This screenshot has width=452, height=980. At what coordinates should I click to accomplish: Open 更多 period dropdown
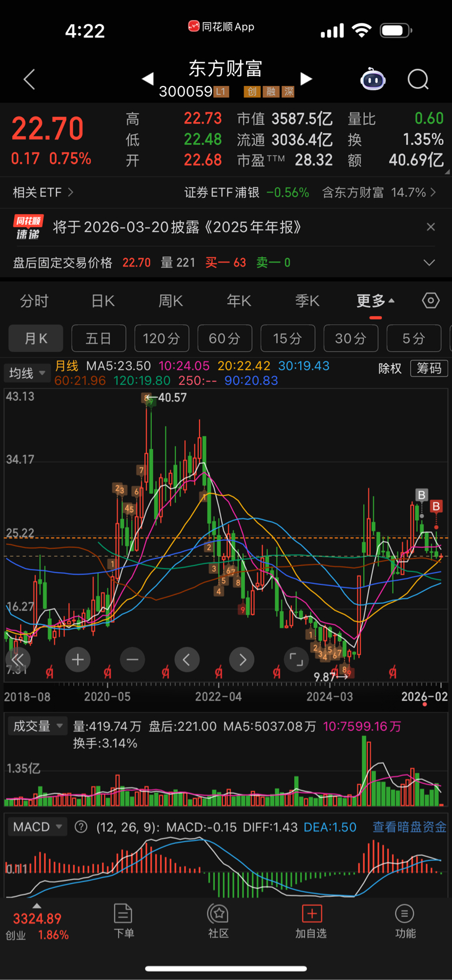(375, 301)
